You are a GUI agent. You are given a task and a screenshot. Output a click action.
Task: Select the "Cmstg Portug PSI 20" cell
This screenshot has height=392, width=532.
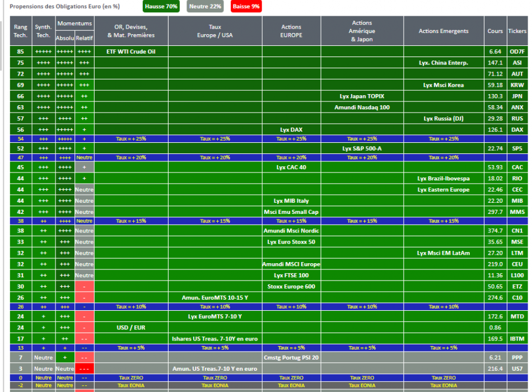[291, 358]
